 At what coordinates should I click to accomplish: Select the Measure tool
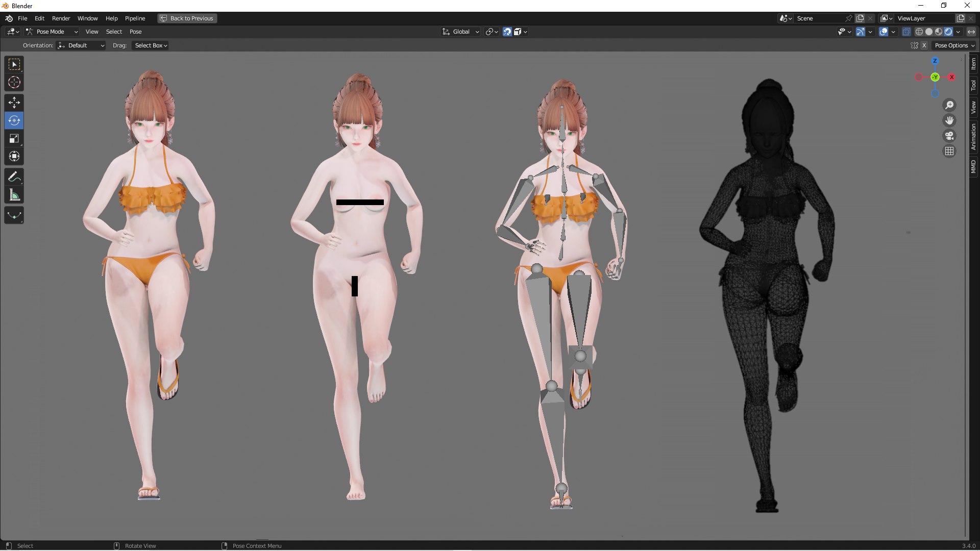point(14,195)
